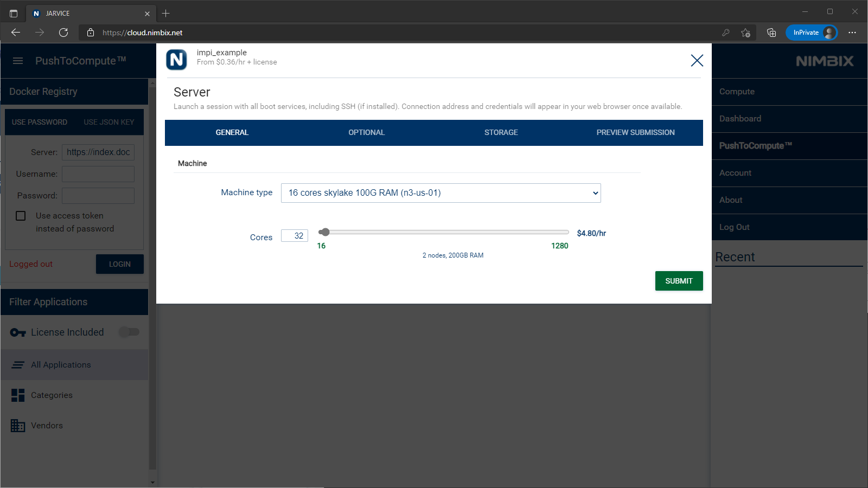
Task: Click the $4.80/hr price label
Action: pos(591,233)
